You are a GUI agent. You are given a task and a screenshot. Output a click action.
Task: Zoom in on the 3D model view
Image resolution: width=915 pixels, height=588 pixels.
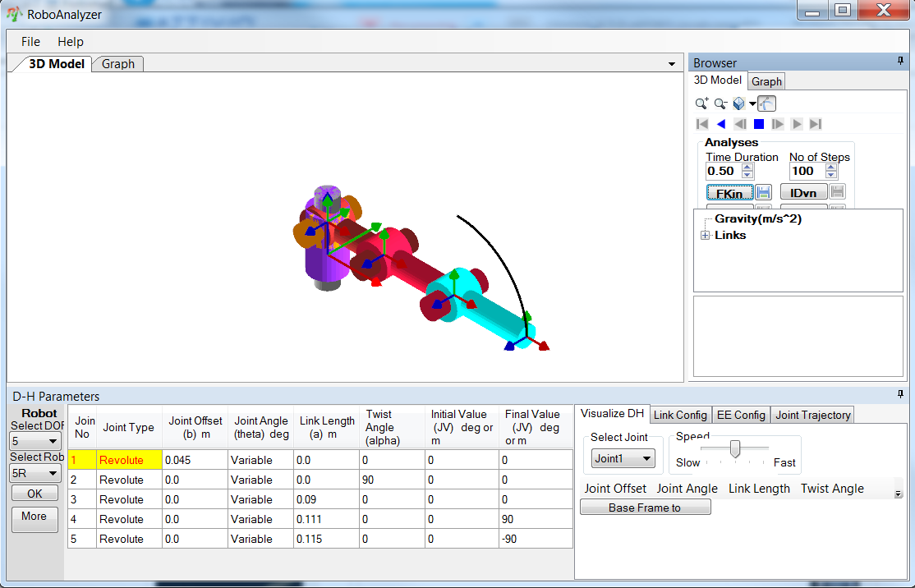(702, 103)
